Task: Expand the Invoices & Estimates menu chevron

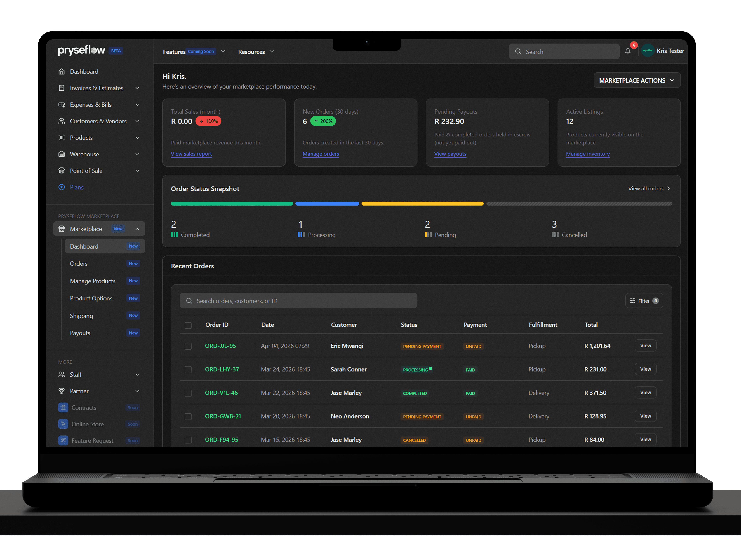Action: click(x=137, y=88)
